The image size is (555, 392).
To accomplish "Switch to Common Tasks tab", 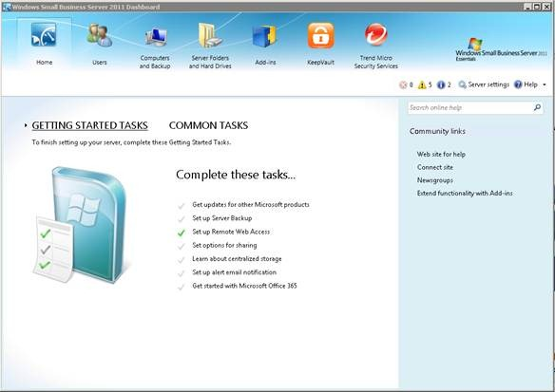I will pos(208,125).
